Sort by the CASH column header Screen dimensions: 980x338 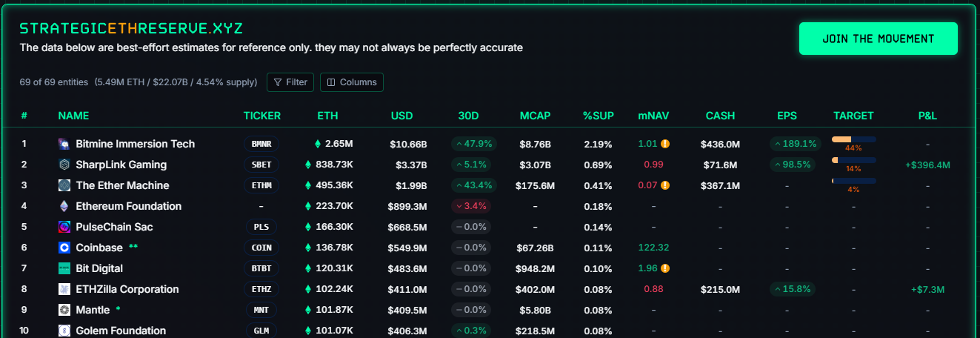721,116
